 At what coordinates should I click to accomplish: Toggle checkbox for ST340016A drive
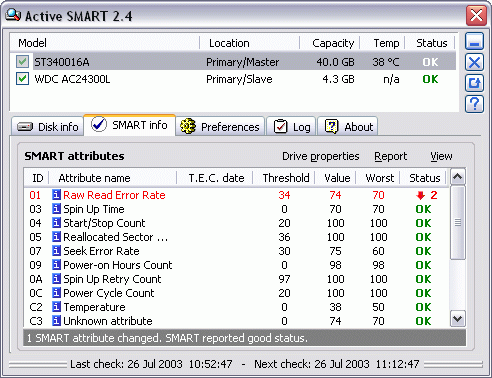pos(22,62)
